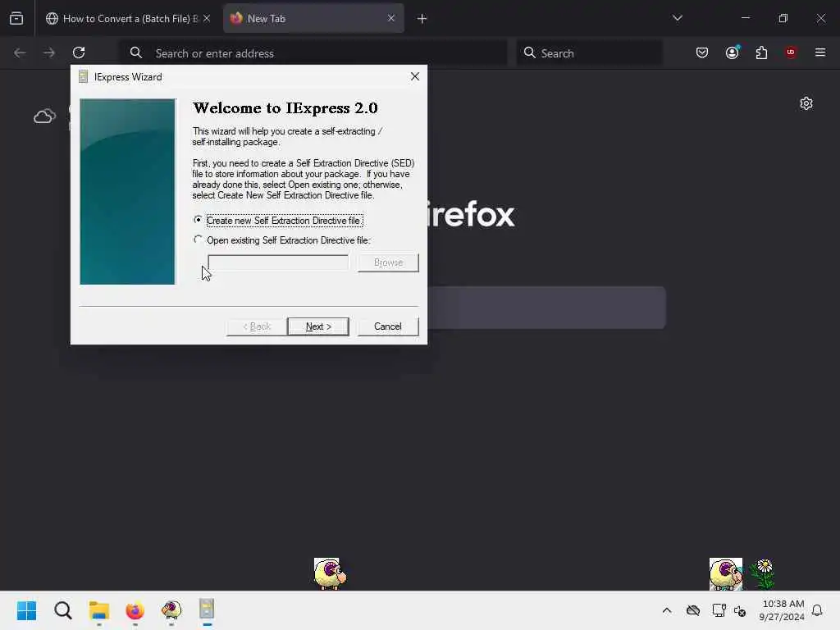Close the How to Convert tab
840x630 pixels.
pyautogui.click(x=207, y=18)
